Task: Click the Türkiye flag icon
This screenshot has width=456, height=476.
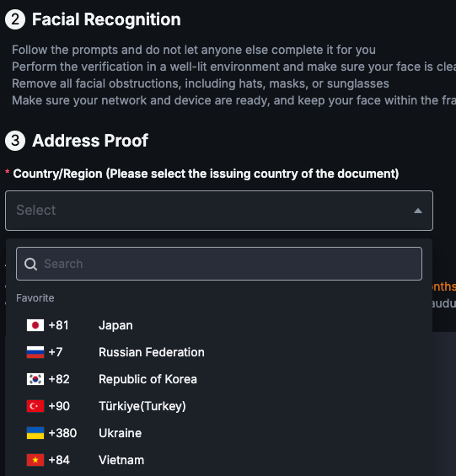Action: point(35,406)
